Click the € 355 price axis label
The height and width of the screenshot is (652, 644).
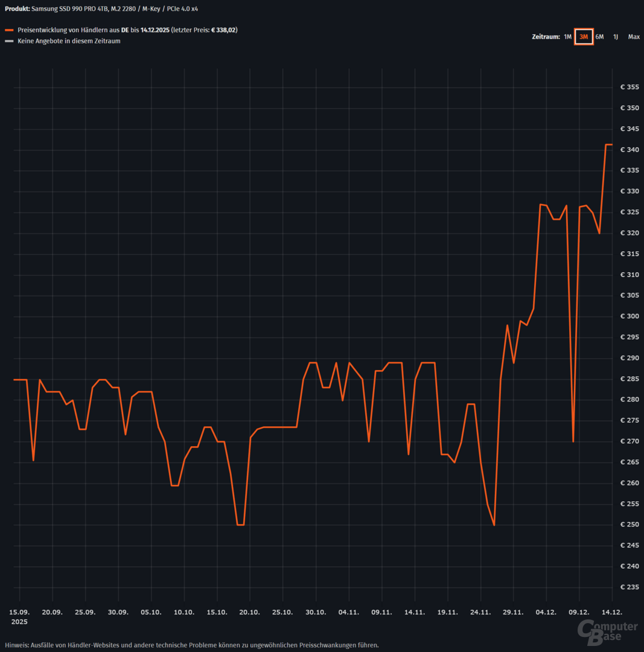pyautogui.click(x=630, y=88)
